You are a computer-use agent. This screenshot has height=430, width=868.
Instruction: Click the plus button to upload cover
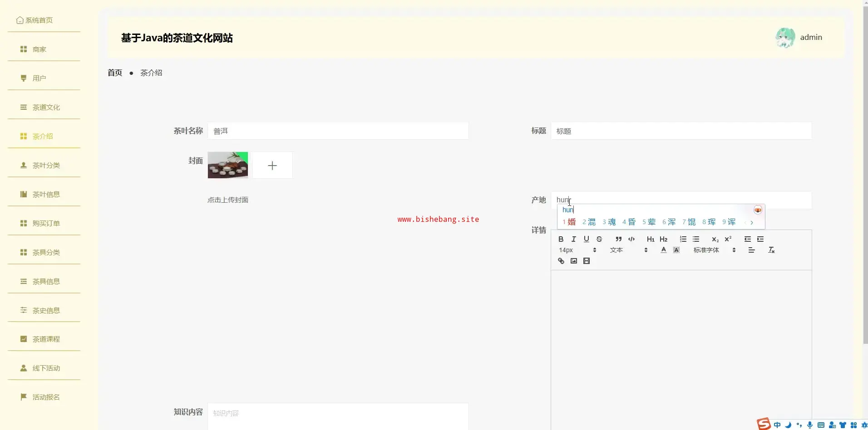click(272, 165)
